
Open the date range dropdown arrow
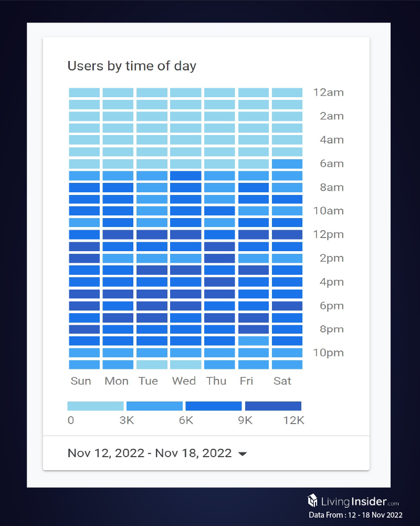pyautogui.click(x=242, y=453)
